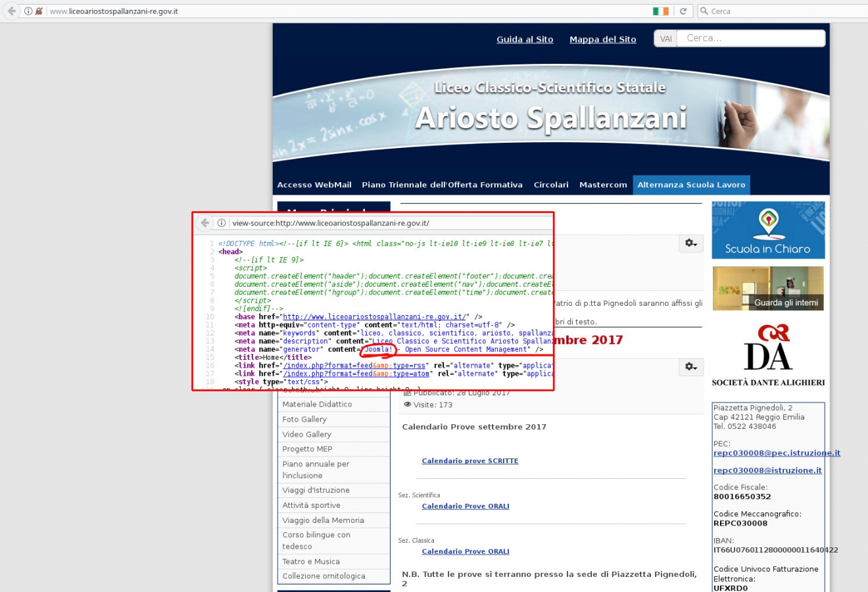
Task: Open Guida al Sito link
Action: [x=525, y=39]
